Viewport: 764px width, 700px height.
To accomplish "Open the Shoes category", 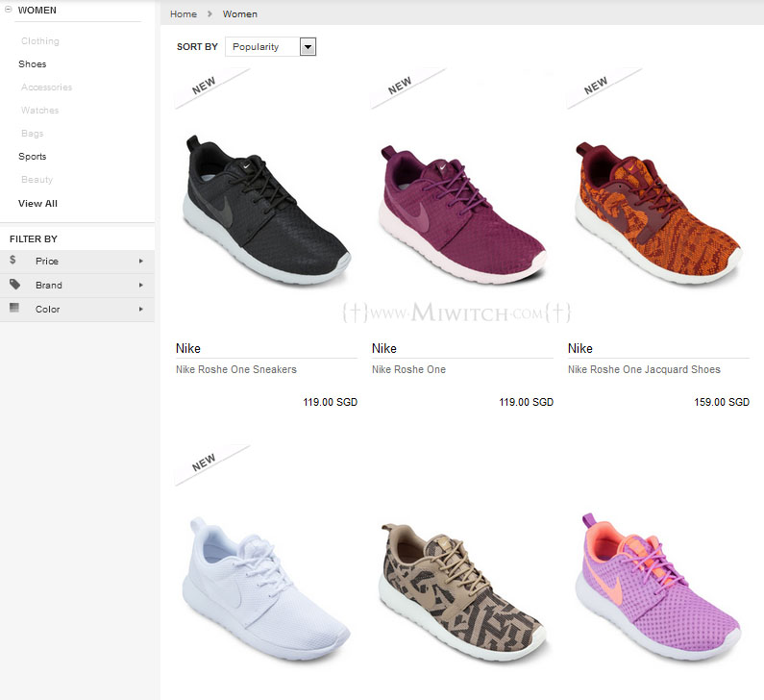I will [x=32, y=63].
